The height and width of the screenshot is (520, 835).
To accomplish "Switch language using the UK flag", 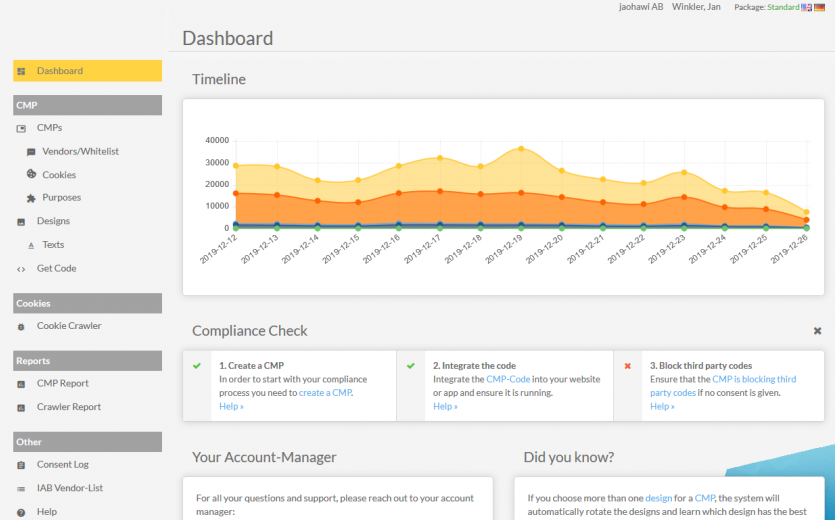I will [x=806, y=7].
